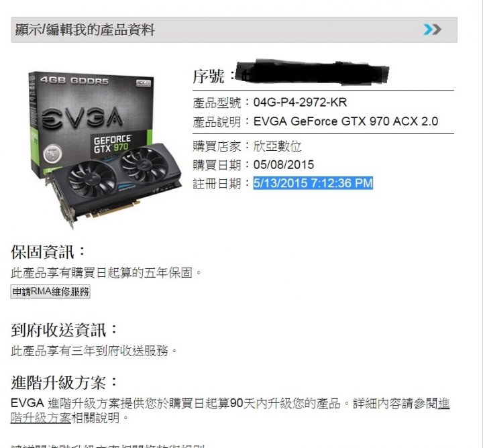Screen dimensions: 483x448
Task: Click the EVGA logo on the product box
Action: [x=82, y=117]
